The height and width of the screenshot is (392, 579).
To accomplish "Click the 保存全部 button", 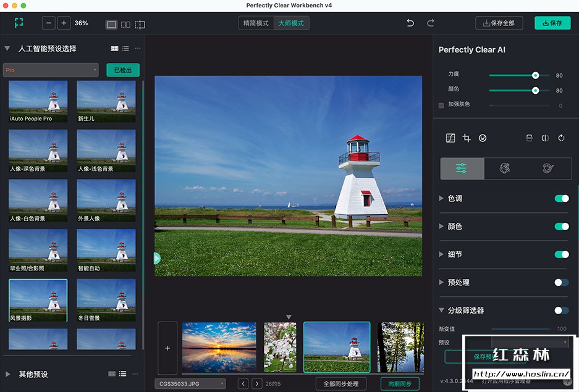I will (499, 23).
